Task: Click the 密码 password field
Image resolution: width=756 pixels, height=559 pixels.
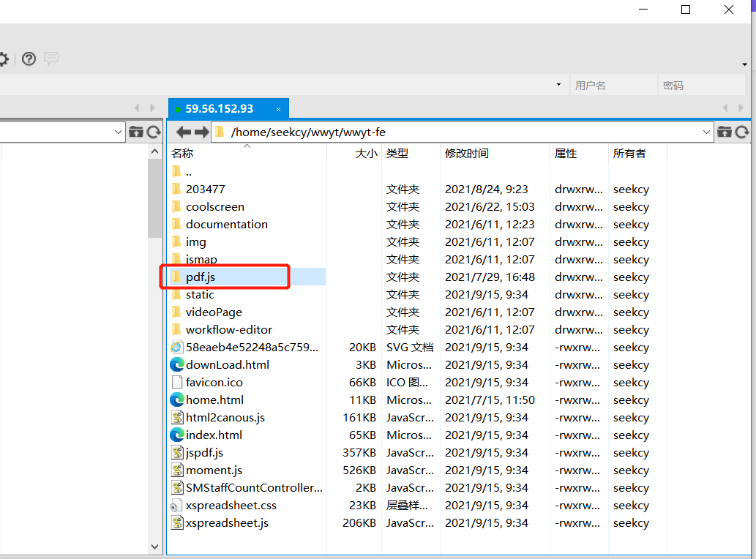Action: click(x=702, y=86)
